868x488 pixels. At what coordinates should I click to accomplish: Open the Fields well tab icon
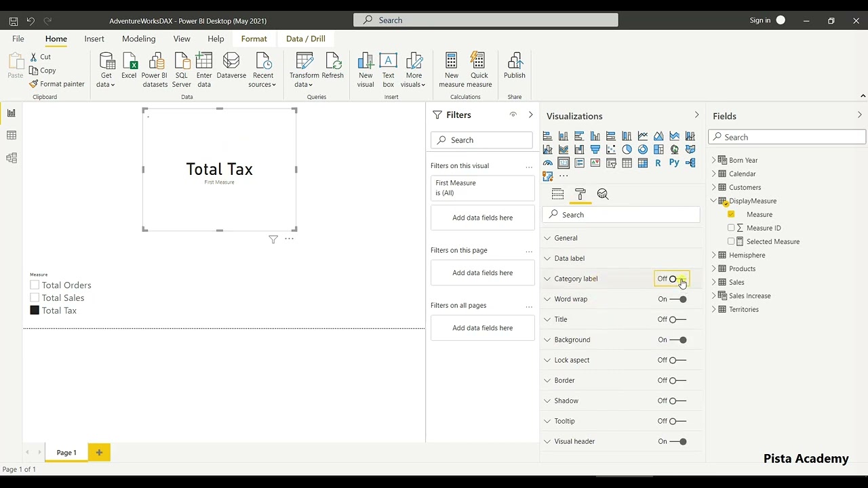point(557,195)
